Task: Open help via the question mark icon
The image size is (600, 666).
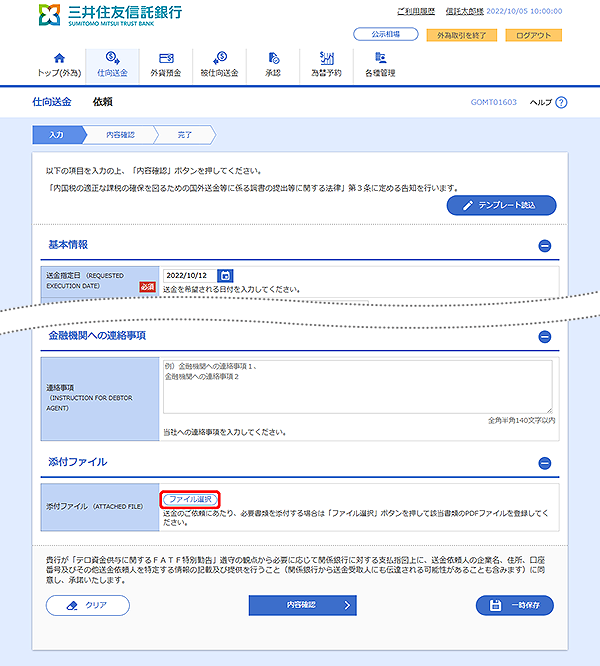Action: coord(561,102)
